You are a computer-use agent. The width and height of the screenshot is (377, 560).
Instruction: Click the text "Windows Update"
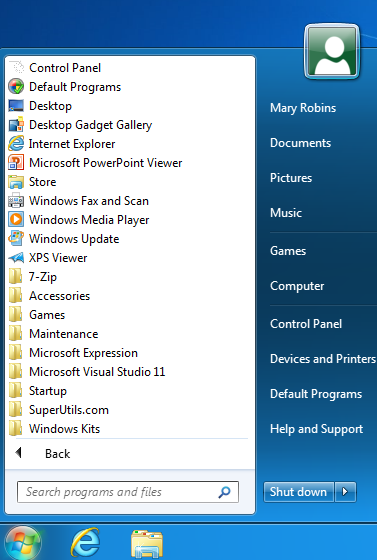point(74,239)
